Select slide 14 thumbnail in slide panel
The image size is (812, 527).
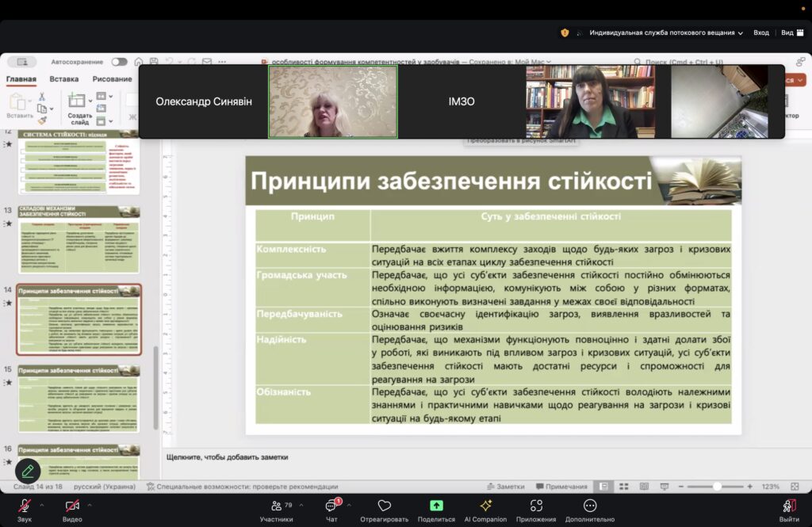pos(79,319)
